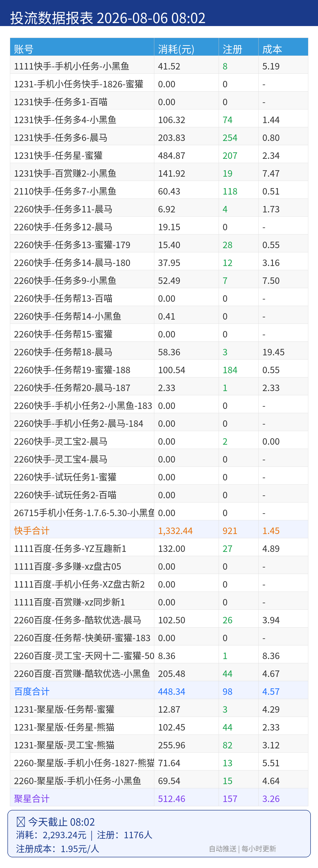Select account 2260快手-灵工宝2-晨马
This screenshot has height=868, width=318.
pyautogui.click(x=61, y=441)
